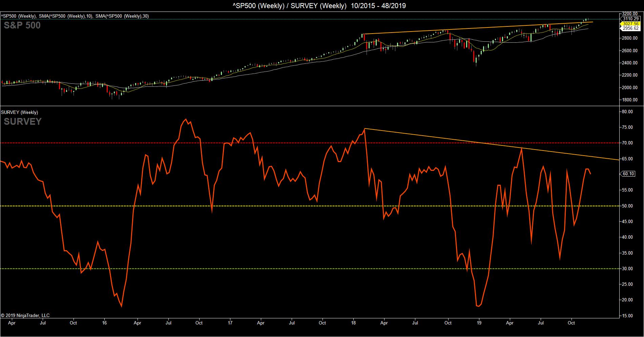Click the '16' year label on time axis
The height and width of the screenshot is (337, 644).
[104, 323]
